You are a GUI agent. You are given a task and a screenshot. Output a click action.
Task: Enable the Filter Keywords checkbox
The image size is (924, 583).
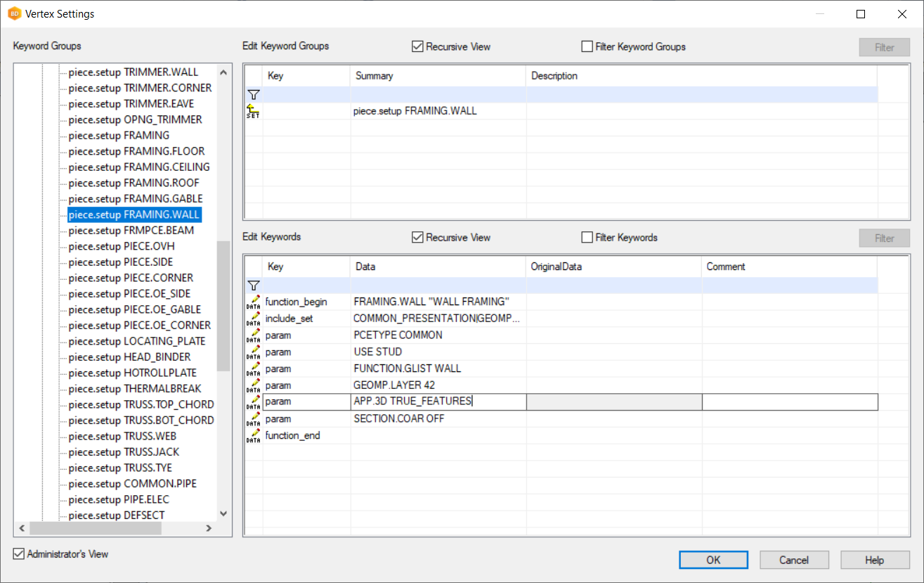(587, 238)
